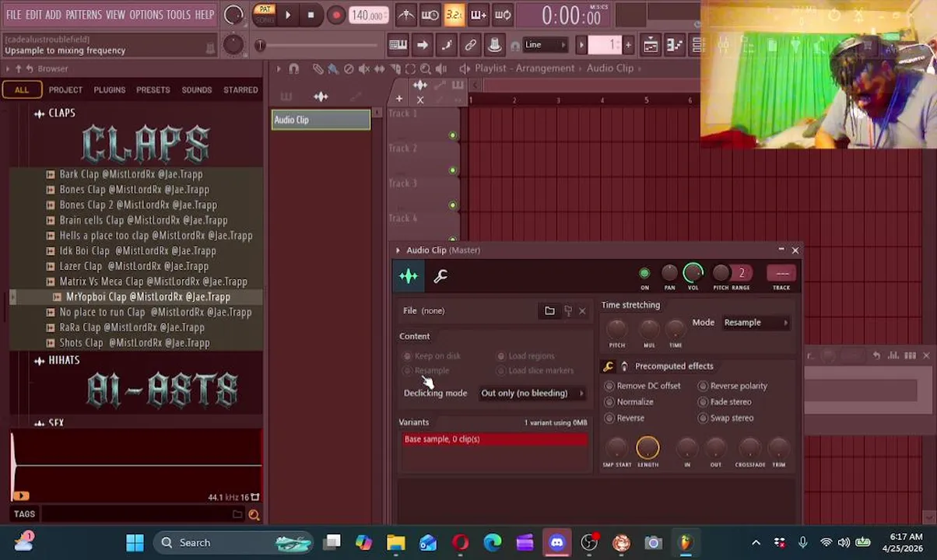
Task: Enable Normalize option
Action: pos(629,402)
